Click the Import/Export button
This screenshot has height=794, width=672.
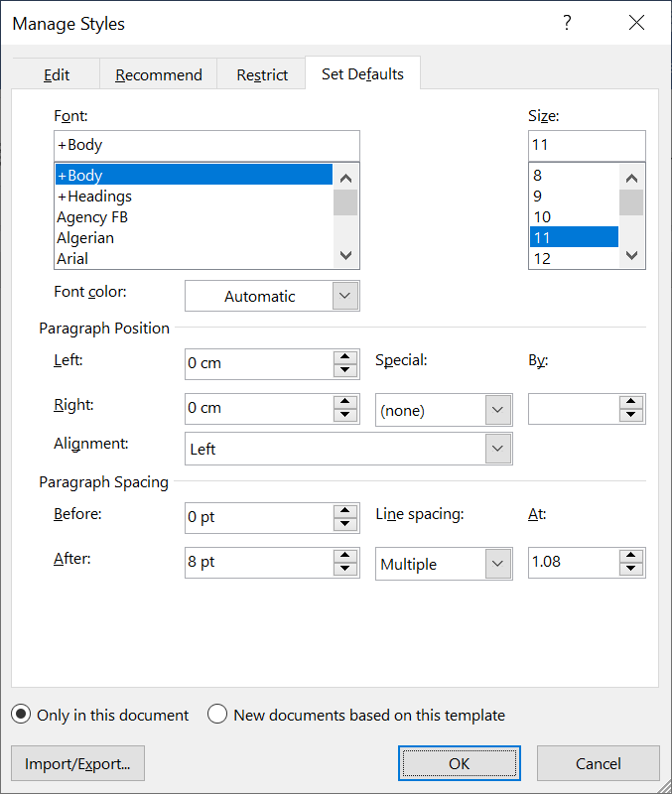coord(78,763)
